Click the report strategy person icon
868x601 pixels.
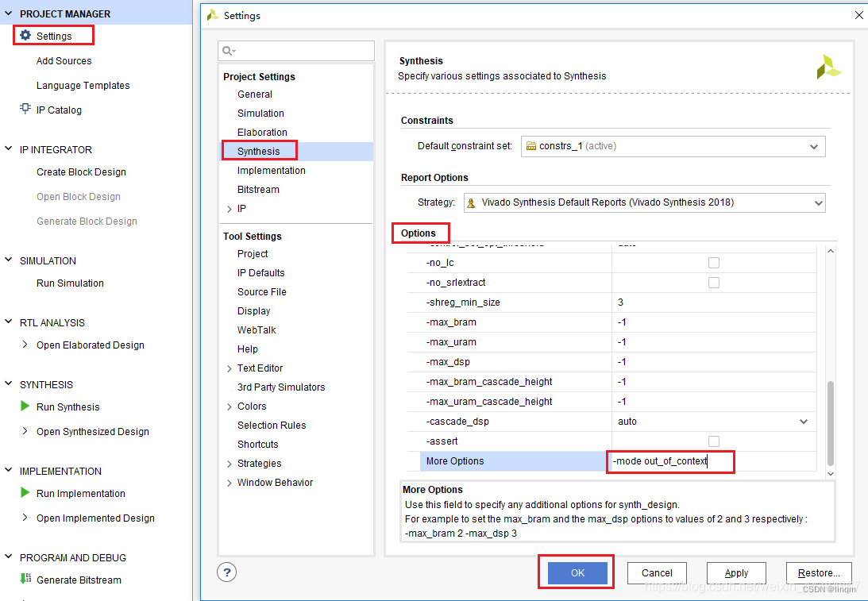pos(471,203)
